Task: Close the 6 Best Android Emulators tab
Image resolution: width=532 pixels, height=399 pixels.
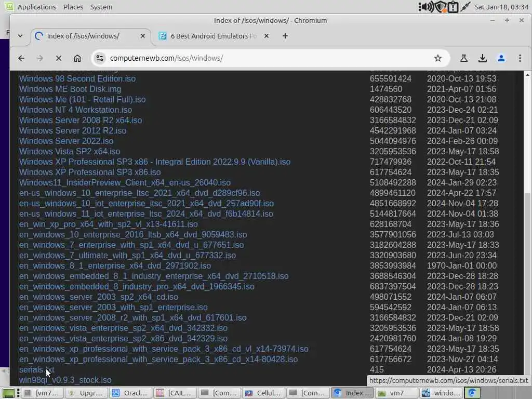Action: tap(267, 36)
